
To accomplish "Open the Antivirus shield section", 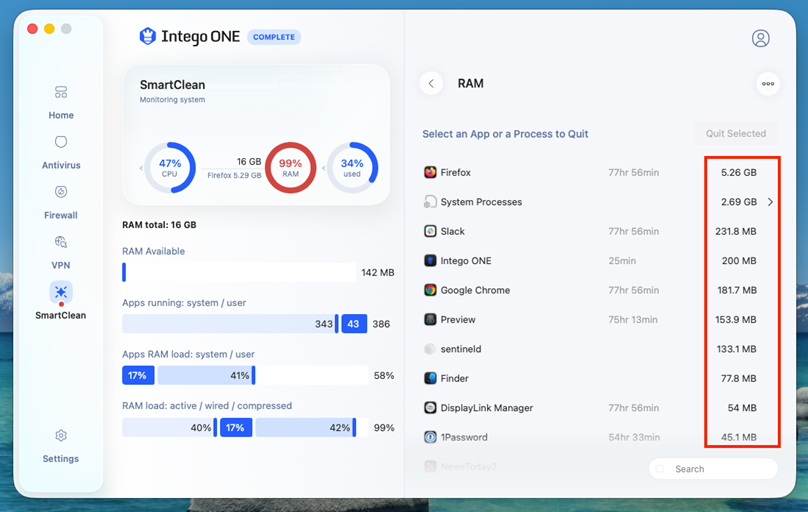I will (61, 152).
